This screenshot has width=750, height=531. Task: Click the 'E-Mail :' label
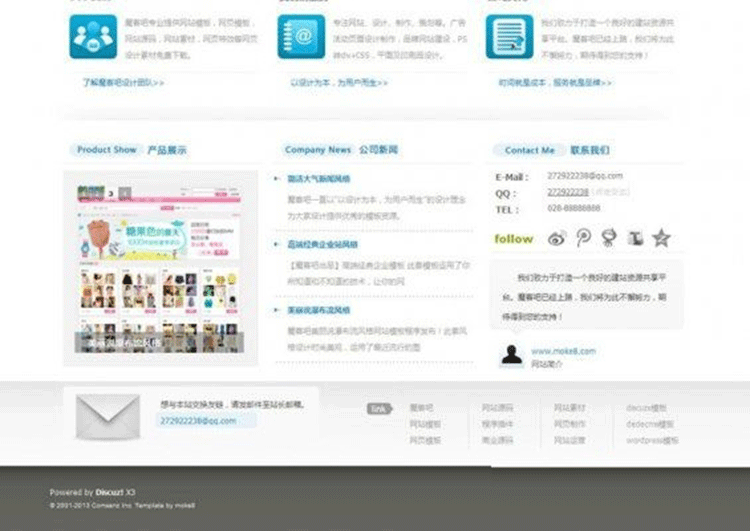pos(512,177)
